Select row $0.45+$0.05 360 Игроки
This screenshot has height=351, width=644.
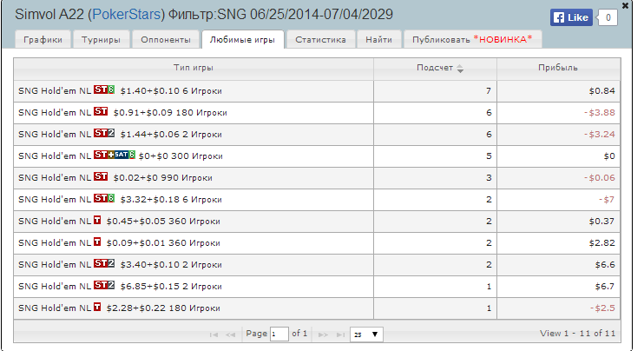[x=317, y=222]
